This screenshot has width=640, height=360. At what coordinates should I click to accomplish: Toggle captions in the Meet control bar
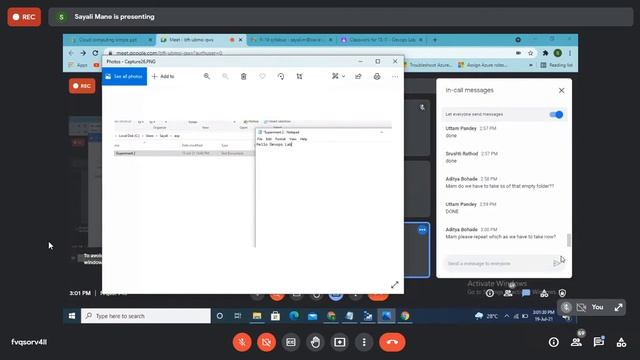(x=291, y=342)
